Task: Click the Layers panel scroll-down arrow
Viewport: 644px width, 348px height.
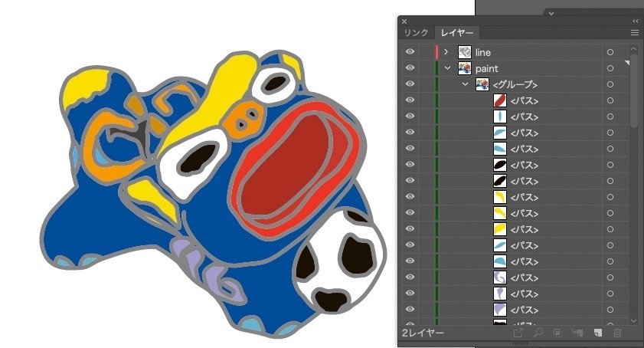Action: tap(634, 321)
